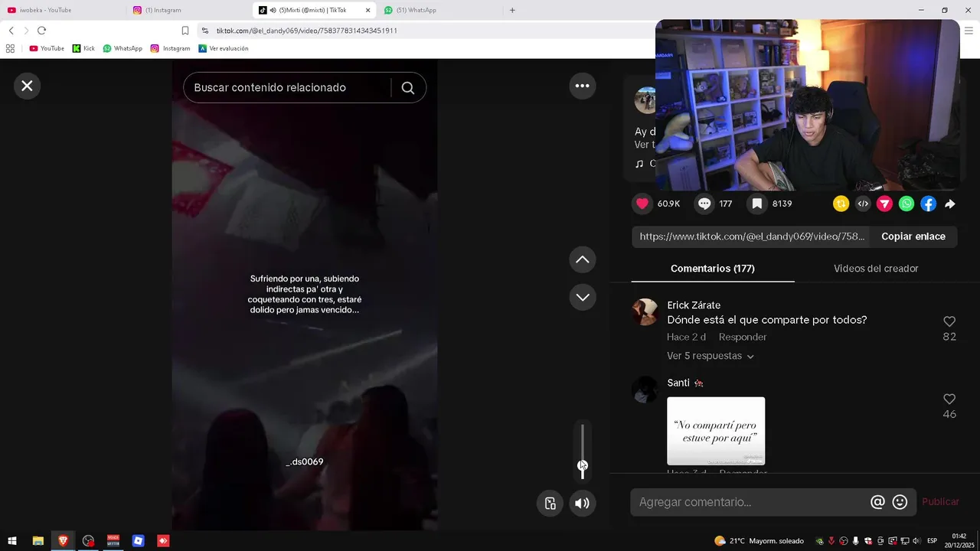Screen dimensions: 980x551
Task: Share the video to Facebook
Action: [928, 204]
